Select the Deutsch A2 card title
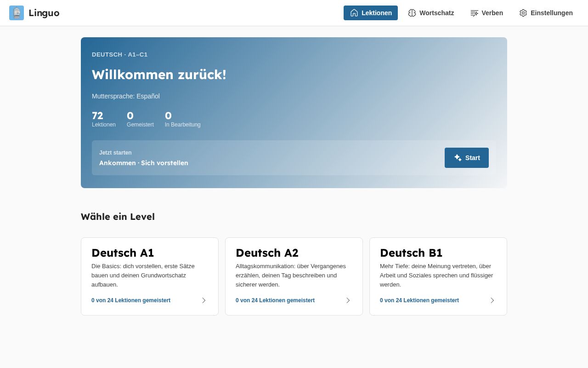 tap(267, 253)
